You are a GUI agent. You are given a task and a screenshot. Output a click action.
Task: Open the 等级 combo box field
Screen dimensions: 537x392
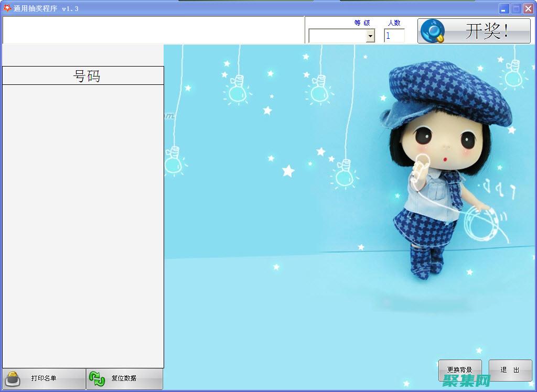pyautogui.click(x=337, y=36)
